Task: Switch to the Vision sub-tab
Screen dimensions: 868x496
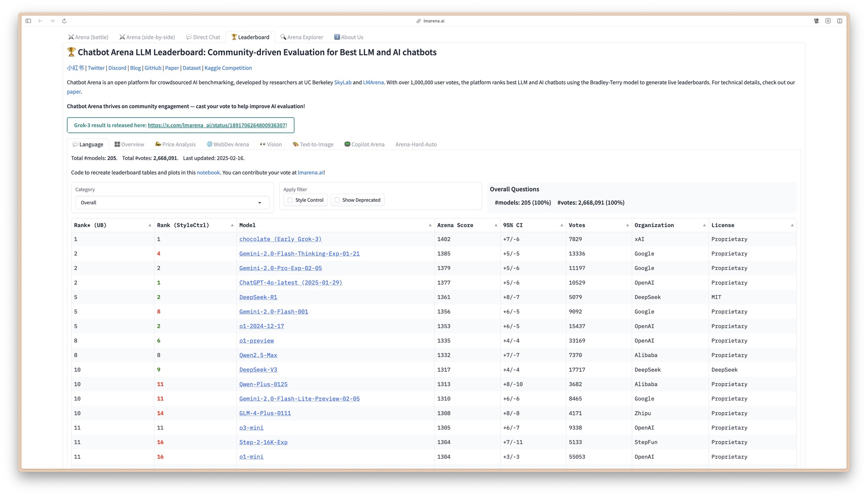Action: pyautogui.click(x=271, y=145)
